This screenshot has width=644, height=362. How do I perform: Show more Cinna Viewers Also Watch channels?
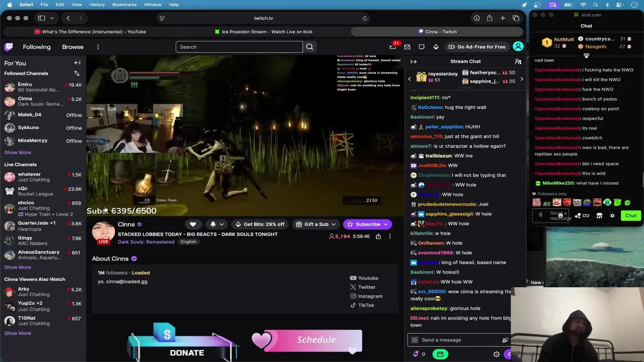(18, 333)
